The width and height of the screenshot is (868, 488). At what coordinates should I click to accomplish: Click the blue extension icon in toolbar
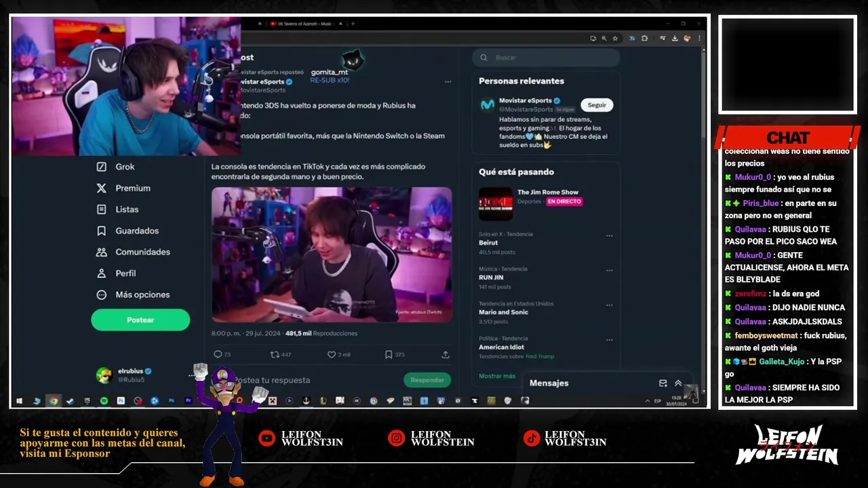[632, 39]
